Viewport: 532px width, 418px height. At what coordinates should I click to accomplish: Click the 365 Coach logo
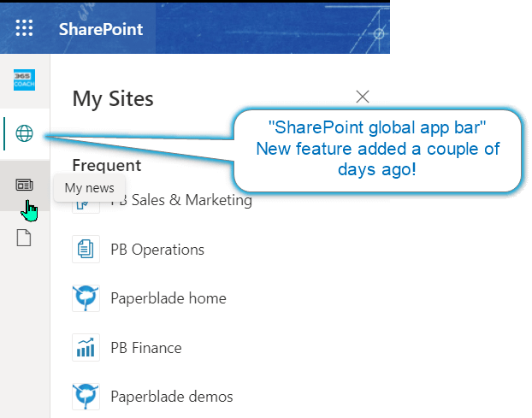(x=25, y=80)
